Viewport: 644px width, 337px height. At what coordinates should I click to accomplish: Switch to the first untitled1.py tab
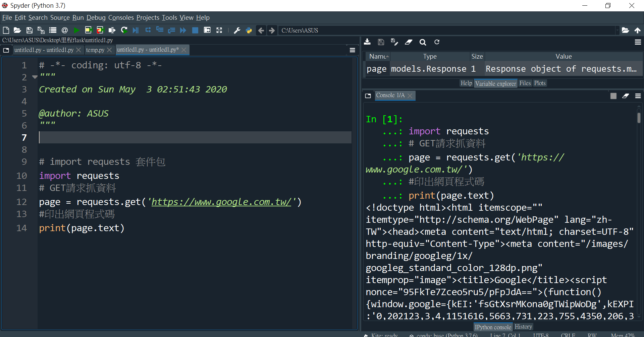(x=44, y=50)
